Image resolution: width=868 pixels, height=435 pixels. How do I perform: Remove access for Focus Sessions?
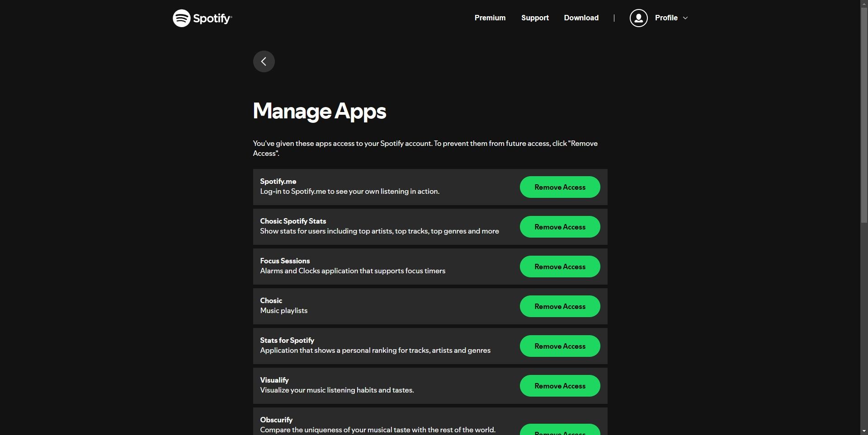pos(560,267)
